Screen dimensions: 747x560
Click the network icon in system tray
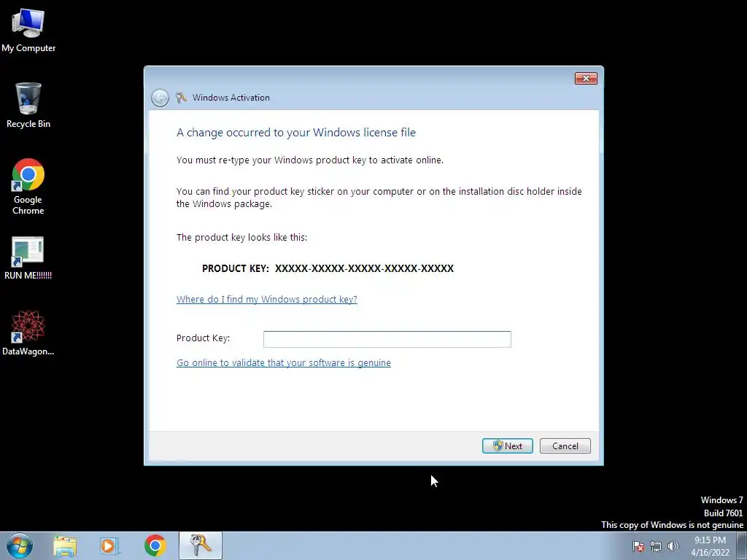[656, 546]
